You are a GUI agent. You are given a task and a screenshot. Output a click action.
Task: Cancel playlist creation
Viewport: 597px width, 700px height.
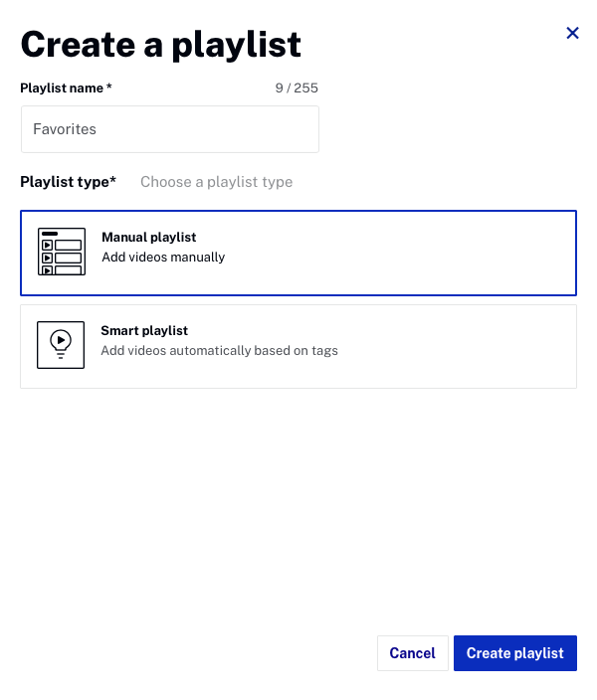pyautogui.click(x=412, y=653)
